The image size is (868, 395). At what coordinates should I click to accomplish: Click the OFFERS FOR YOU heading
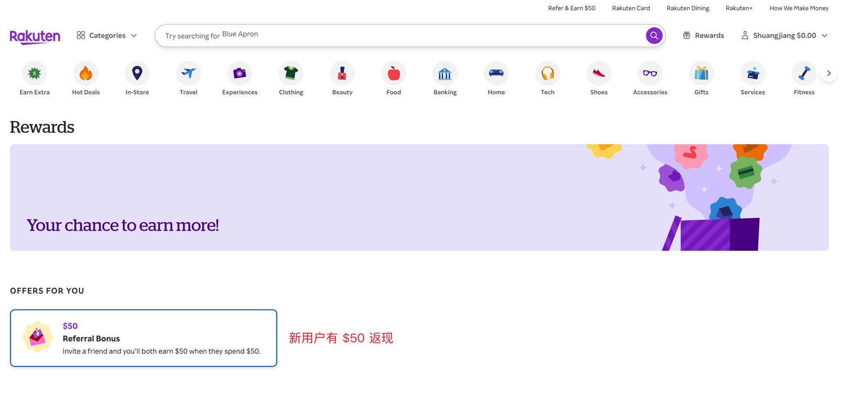[x=47, y=291]
